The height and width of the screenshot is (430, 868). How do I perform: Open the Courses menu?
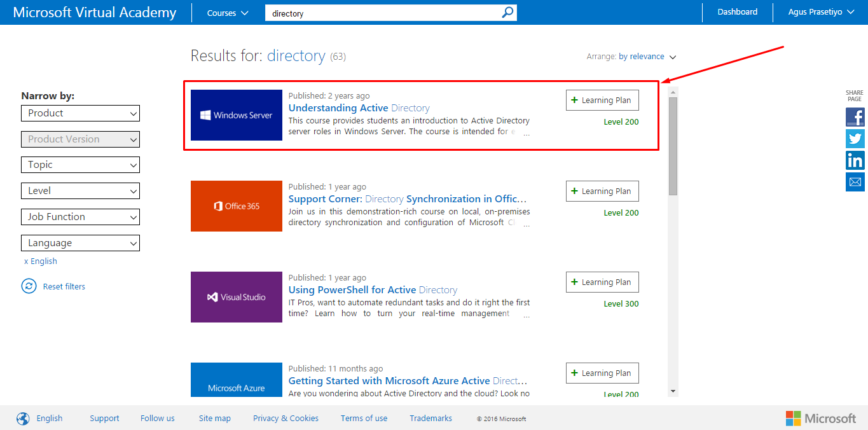click(x=228, y=13)
